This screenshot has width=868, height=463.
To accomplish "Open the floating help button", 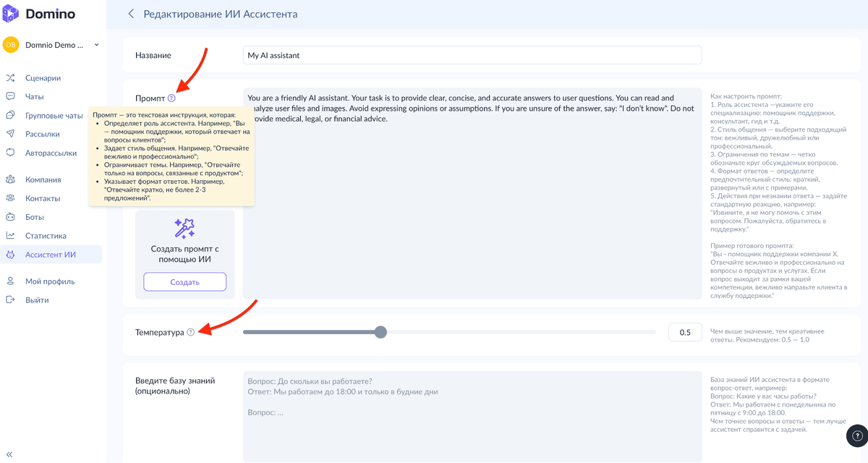I will tap(856, 435).
